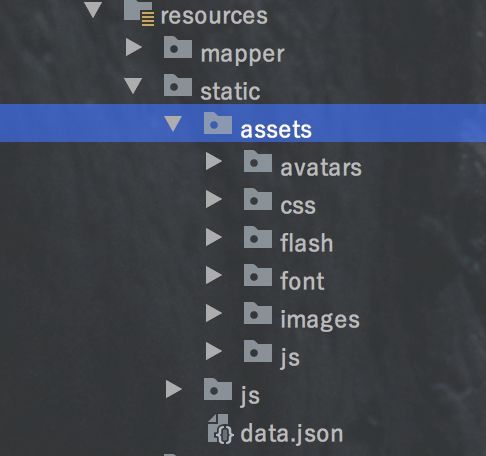This screenshot has width=486, height=456.
Task: Collapse the resources folder
Action: click(93, 10)
